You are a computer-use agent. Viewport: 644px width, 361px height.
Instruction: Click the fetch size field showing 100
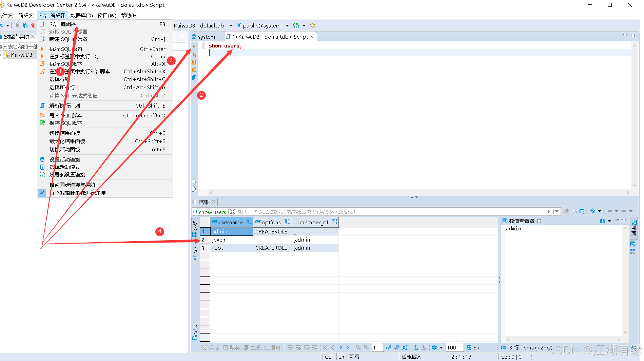pyautogui.click(x=454, y=347)
